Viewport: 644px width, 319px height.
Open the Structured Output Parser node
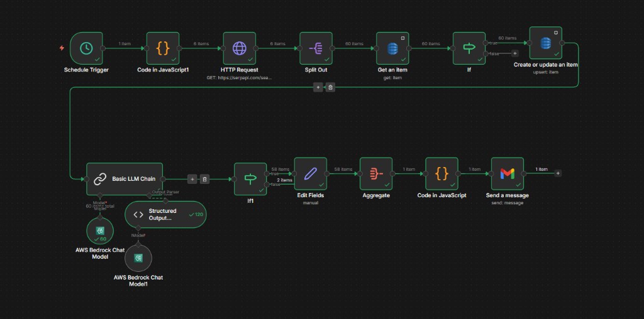pos(165,214)
